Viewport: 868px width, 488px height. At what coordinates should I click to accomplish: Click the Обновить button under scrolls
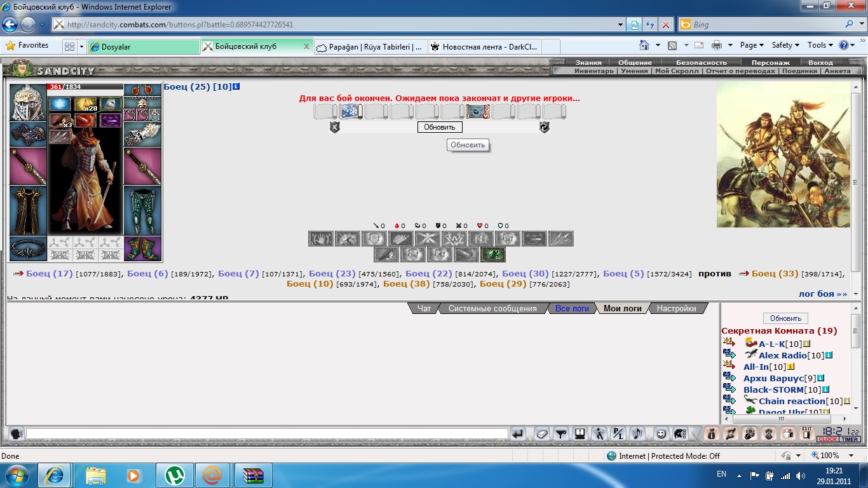[x=440, y=127]
